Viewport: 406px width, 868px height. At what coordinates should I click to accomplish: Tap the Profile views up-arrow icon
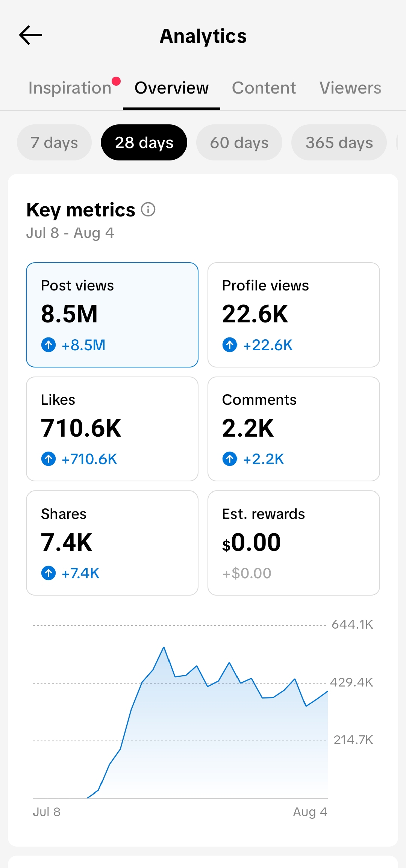pos(230,345)
